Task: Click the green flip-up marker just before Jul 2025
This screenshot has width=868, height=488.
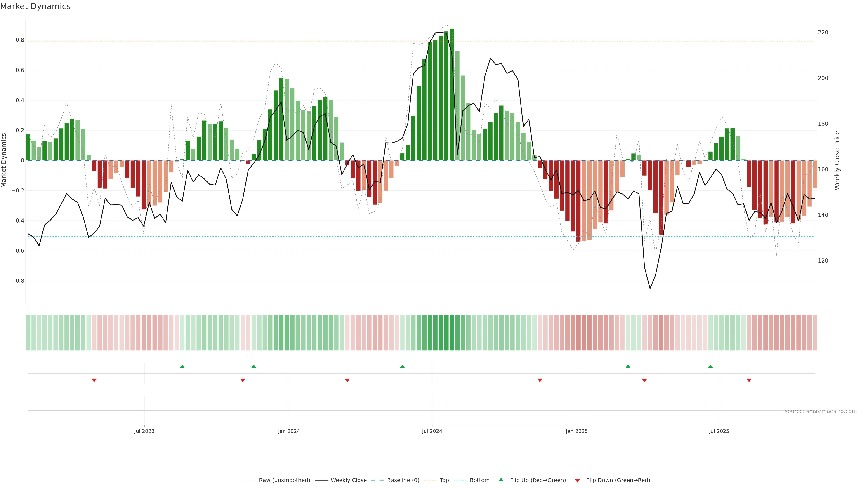Action: point(710,366)
